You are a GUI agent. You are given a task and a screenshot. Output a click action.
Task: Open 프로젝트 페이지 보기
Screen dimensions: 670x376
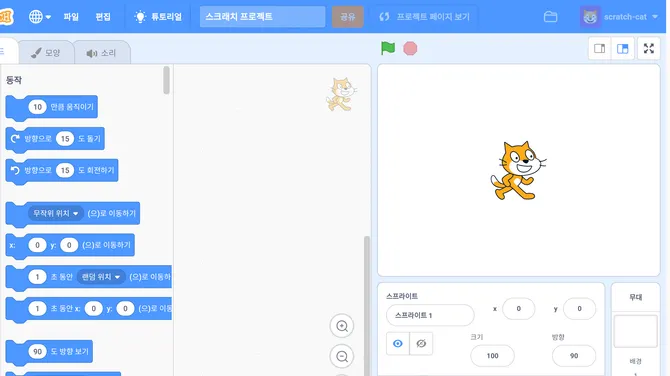coord(424,17)
